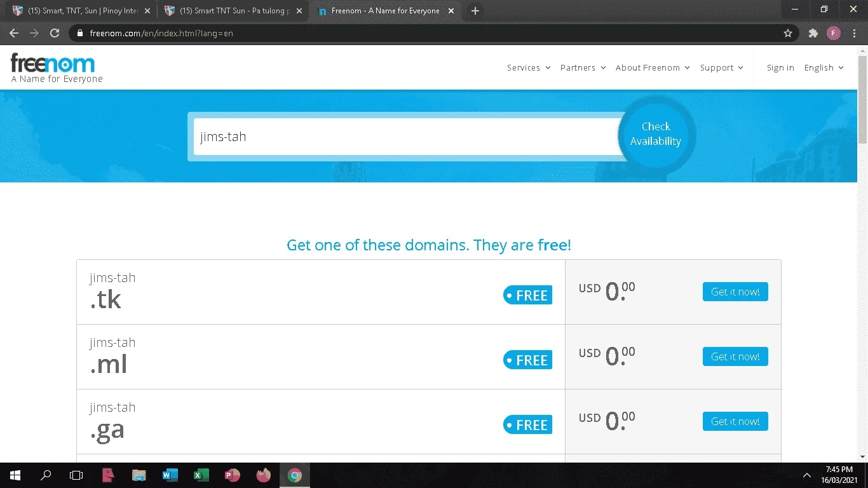
Task: Open PowerPoint from the taskbar
Action: pos(232,475)
